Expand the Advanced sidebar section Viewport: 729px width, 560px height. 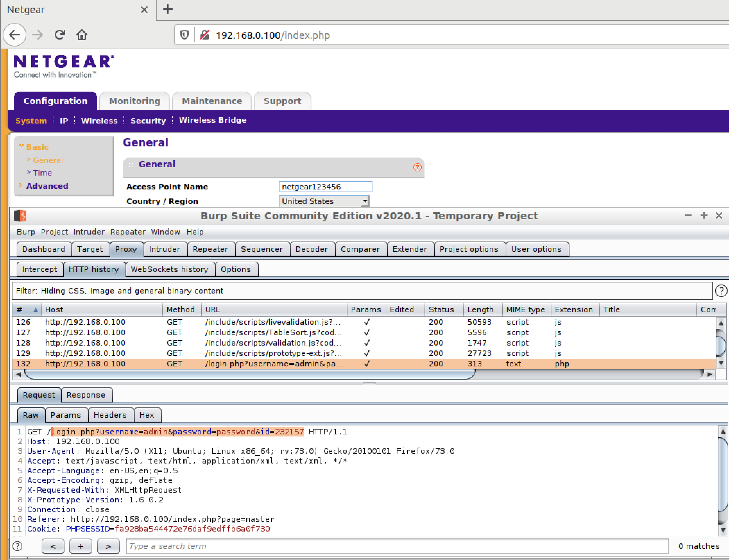pos(47,186)
